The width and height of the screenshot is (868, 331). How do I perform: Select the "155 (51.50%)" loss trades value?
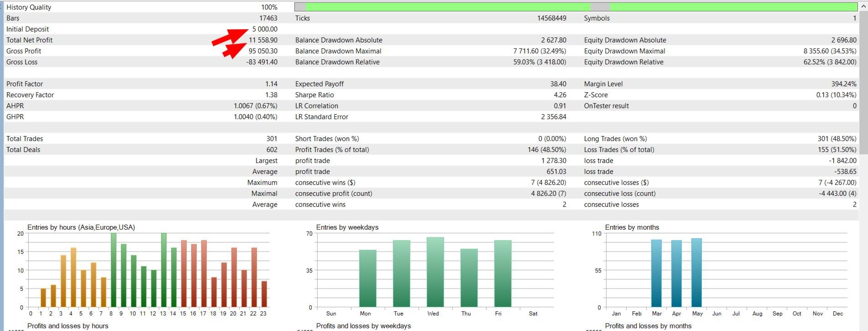[837, 150]
